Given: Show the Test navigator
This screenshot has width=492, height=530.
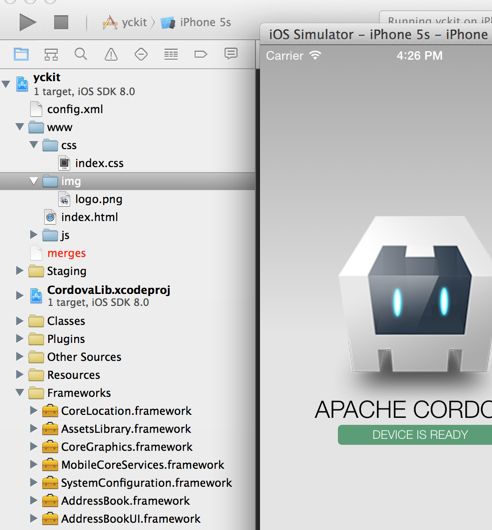Looking at the screenshot, I should (x=141, y=54).
